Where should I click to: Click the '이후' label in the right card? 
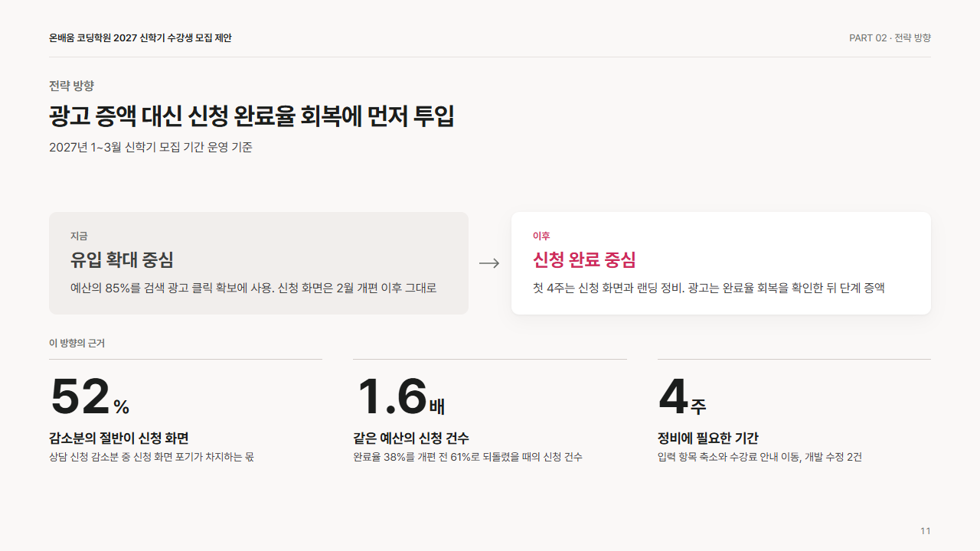click(541, 236)
